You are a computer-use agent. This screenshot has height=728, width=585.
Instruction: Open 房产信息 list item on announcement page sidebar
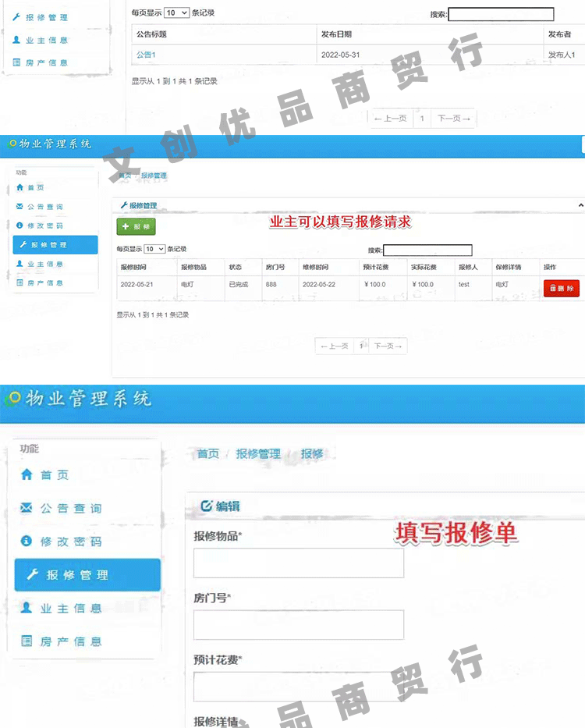tap(41, 62)
